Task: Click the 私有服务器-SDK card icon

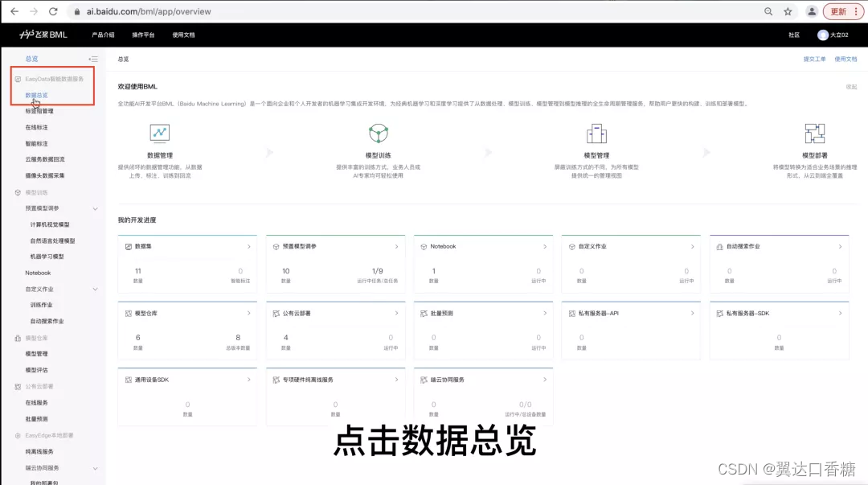Action: (x=719, y=314)
